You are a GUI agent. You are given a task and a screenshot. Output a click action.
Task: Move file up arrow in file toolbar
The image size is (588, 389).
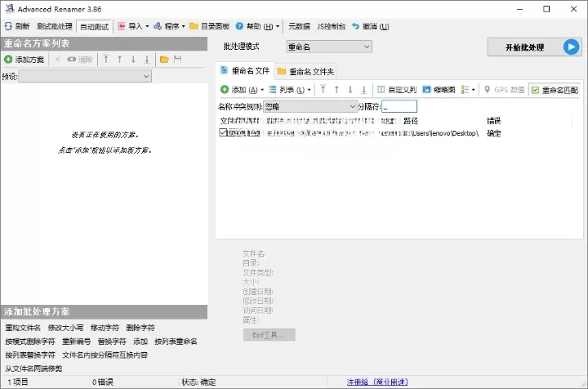[336, 89]
